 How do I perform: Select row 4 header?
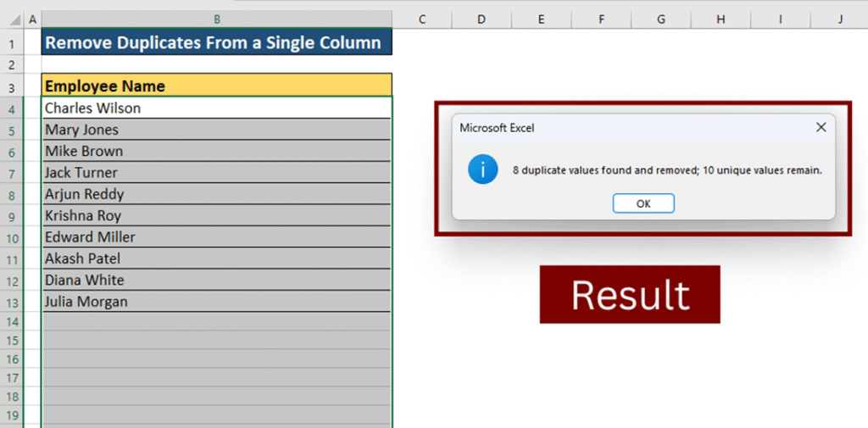[x=12, y=108]
